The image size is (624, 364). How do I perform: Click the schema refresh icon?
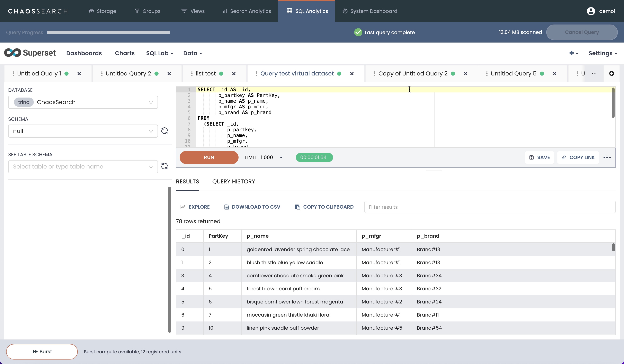164,131
